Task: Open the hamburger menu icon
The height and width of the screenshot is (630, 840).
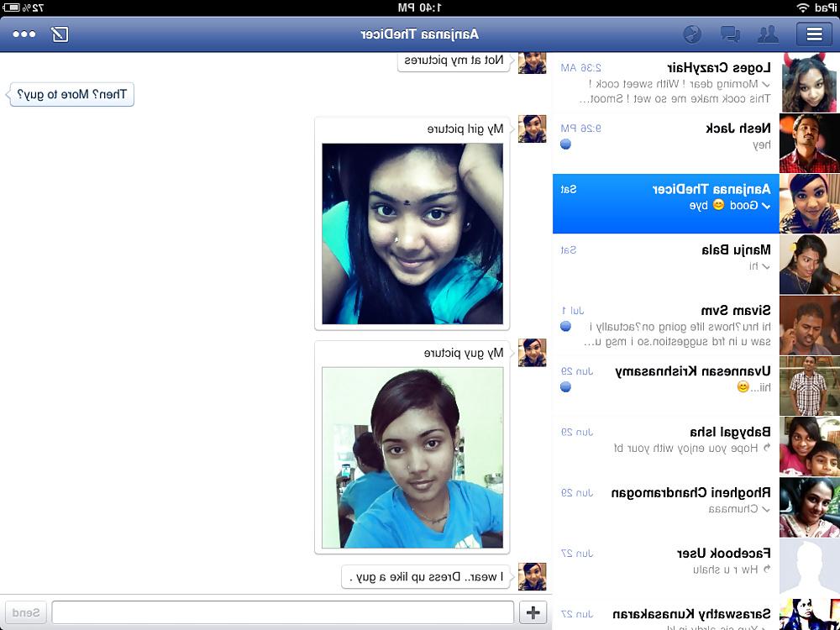Action: [814, 34]
